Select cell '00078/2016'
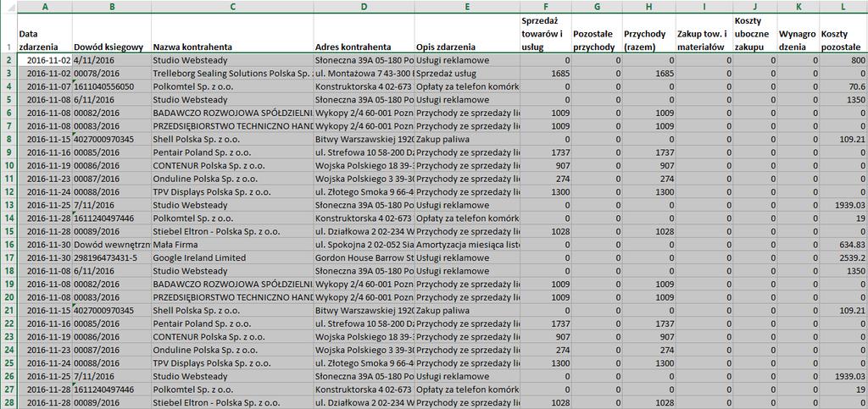Screen dimensions: 868x409 (112, 73)
